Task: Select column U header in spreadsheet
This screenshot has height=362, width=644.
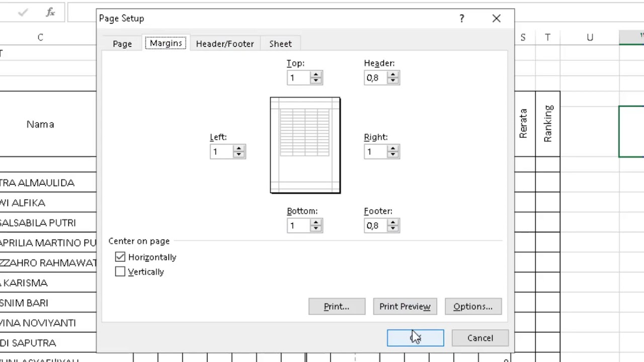Action: tap(590, 37)
